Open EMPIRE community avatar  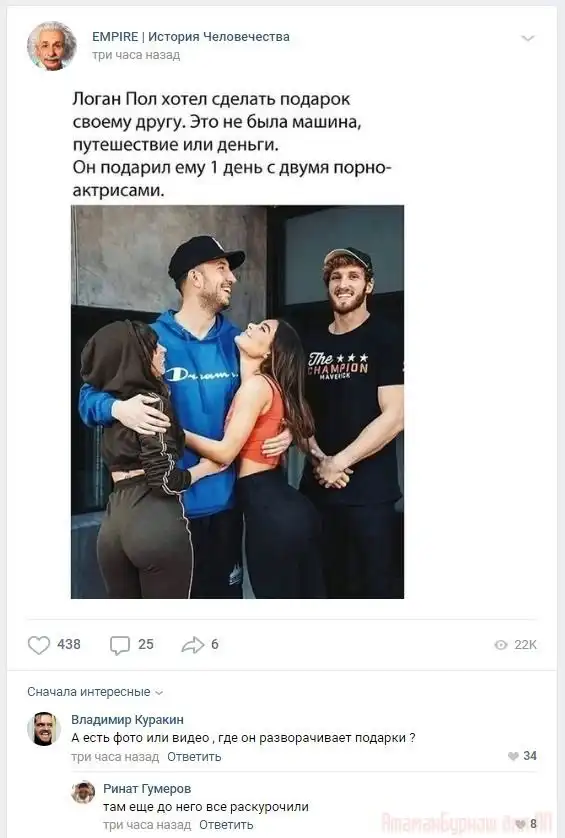[x=52, y=46]
